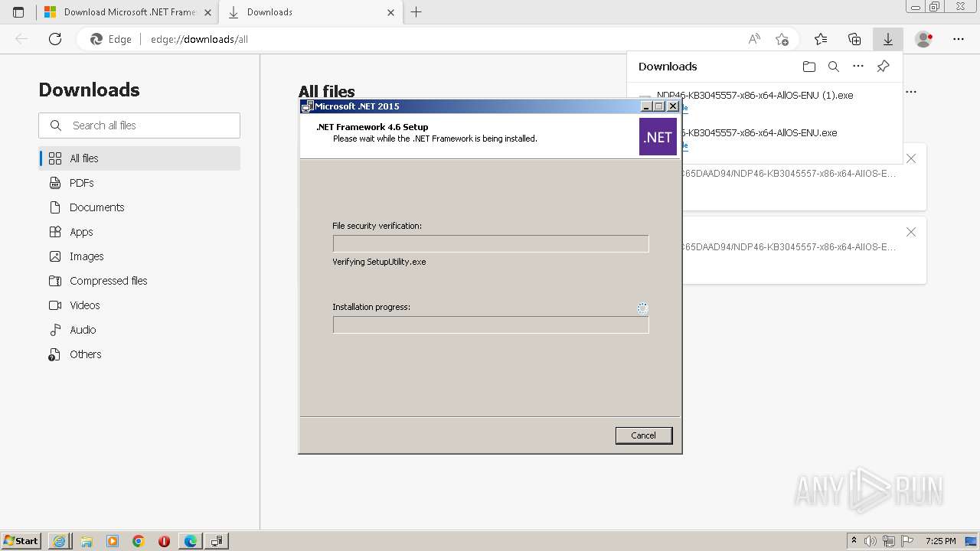Click the network icon in system tray
The image size is (980, 551).
point(888,541)
